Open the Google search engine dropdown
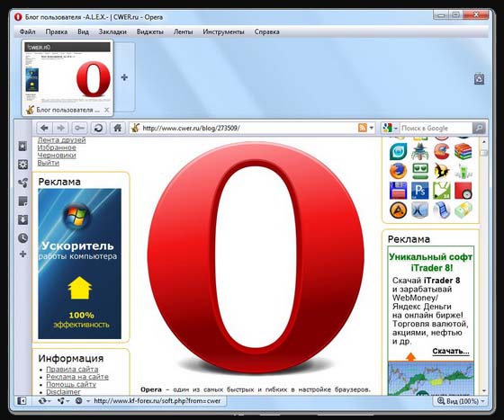The width and height of the screenshot is (504, 420). 396,128
